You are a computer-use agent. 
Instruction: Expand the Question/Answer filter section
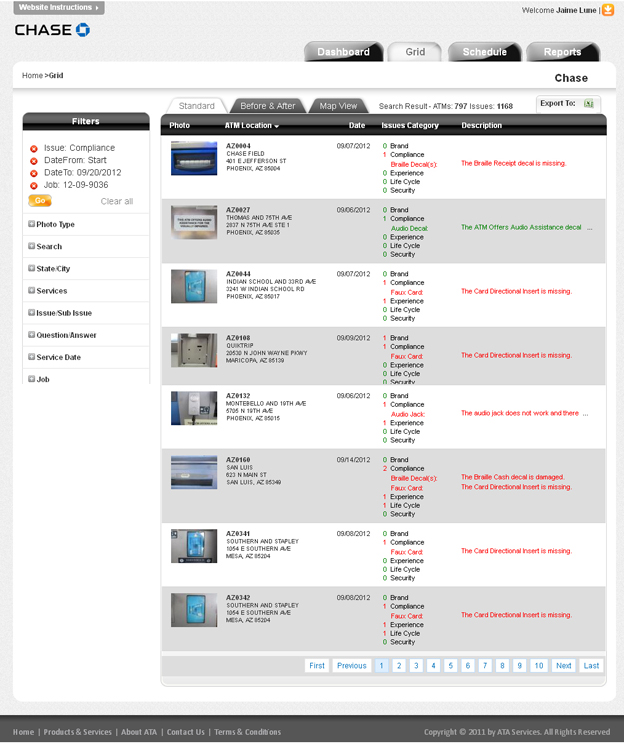coord(31,335)
